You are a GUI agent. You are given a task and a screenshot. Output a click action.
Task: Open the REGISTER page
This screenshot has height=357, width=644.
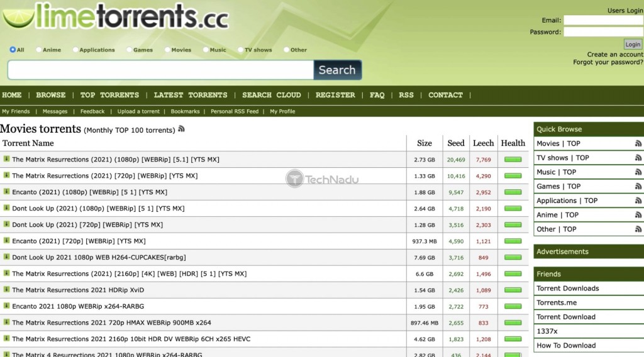[335, 95]
